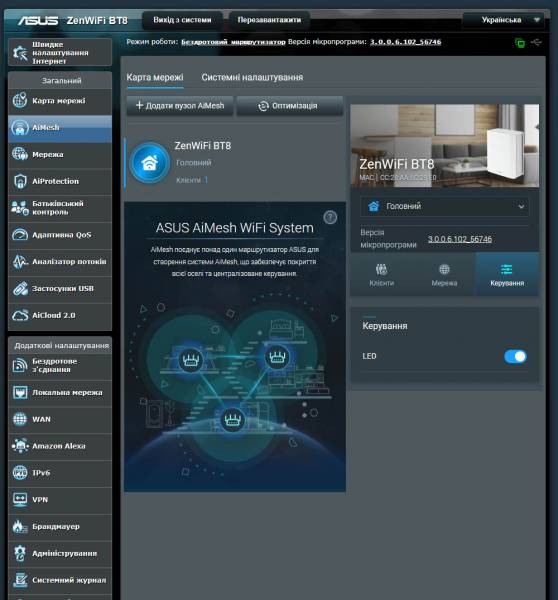
Task: Open Локальна мережа icon
Action: click(x=20, y=392)
